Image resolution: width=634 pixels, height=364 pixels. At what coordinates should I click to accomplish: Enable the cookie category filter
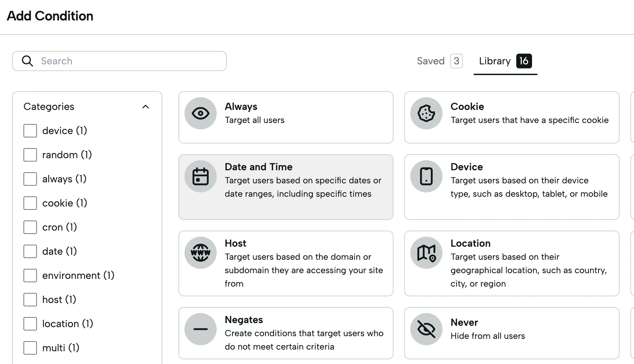click(x=30, y=203)
